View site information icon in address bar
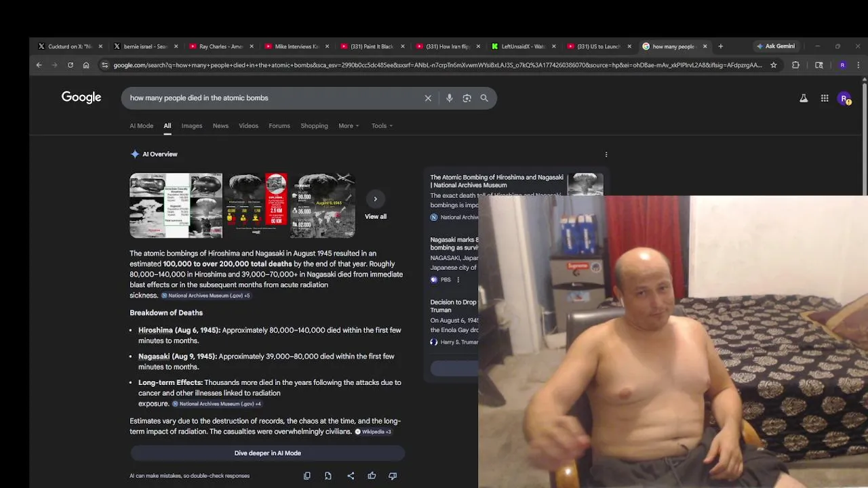The height and width of the screenshot is (488, 868). point(104,65)
